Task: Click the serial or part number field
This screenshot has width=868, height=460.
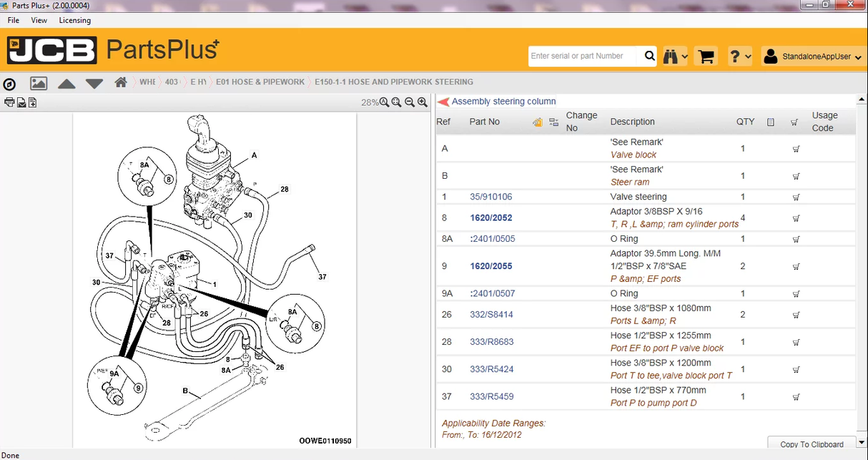Action: pos(584,56)
